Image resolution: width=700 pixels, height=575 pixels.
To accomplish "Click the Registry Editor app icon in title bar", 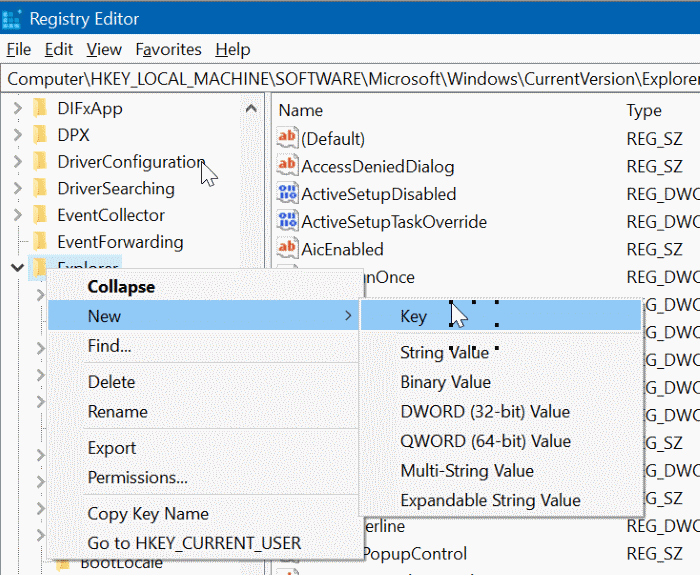I will click(x=11, y=19).
